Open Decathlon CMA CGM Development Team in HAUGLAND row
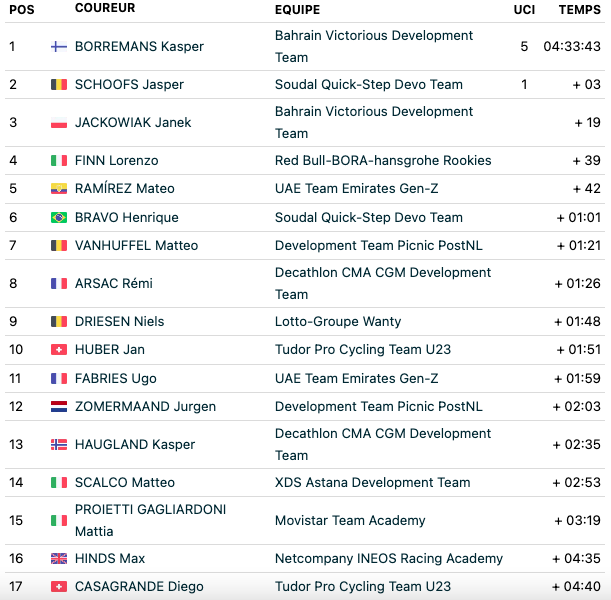 [x=383, y=445]
